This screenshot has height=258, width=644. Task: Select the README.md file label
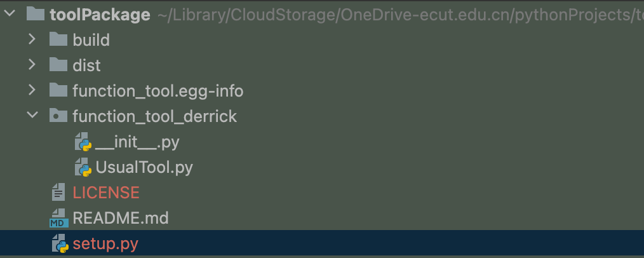tap(121, 218)
